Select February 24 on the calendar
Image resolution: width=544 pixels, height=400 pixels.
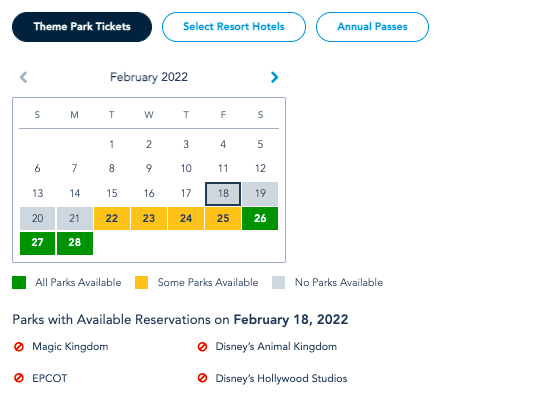pyautogui.click(x=186, y=218)
